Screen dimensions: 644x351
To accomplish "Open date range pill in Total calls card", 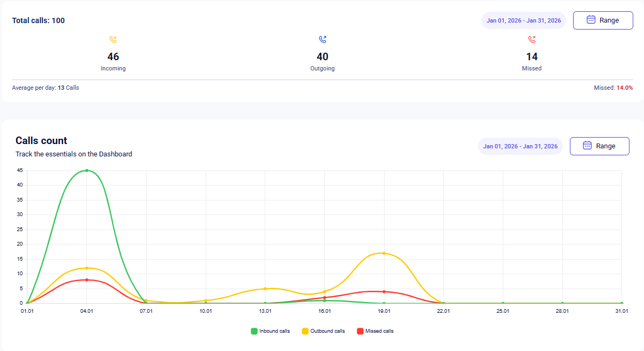I will pos(524,20).
